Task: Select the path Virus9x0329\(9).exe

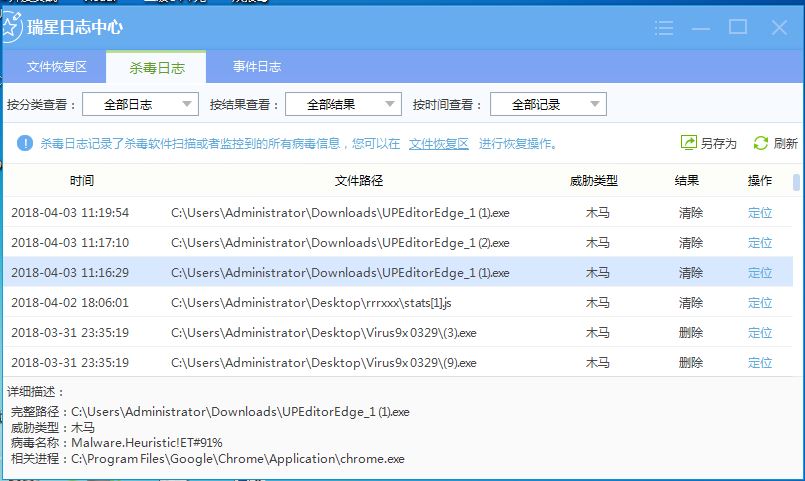Action: [324, 363]
